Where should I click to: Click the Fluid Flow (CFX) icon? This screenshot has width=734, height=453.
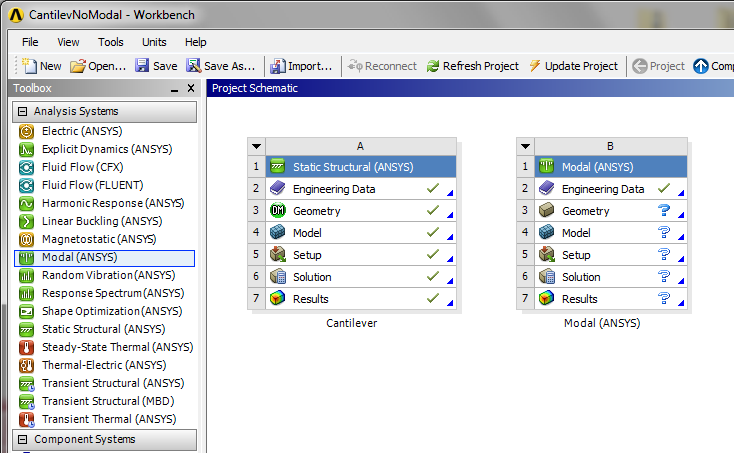[x=26, y=168]
